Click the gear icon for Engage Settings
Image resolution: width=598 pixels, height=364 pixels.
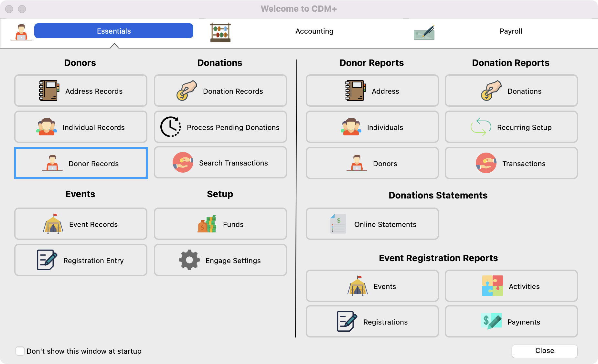click(x=189, y=260)
